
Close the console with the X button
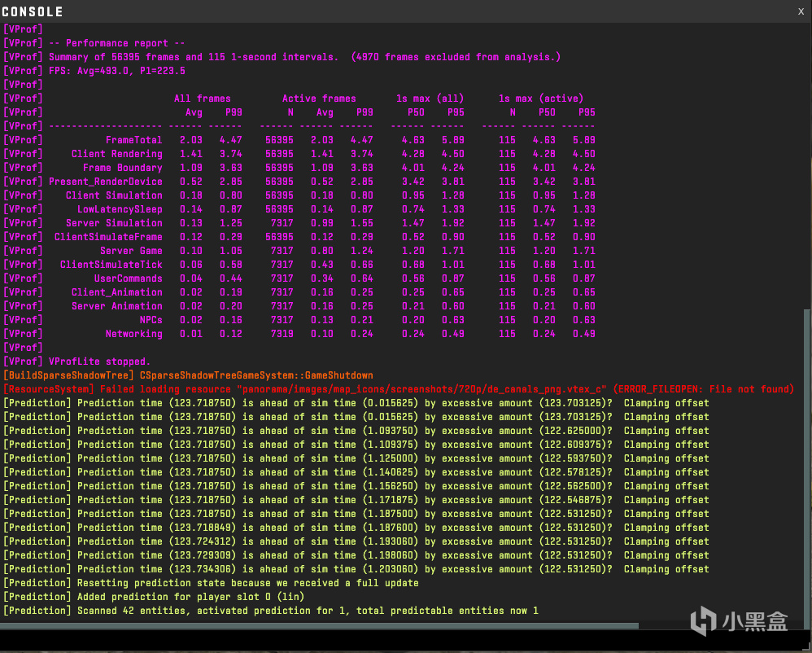(801, 11)
